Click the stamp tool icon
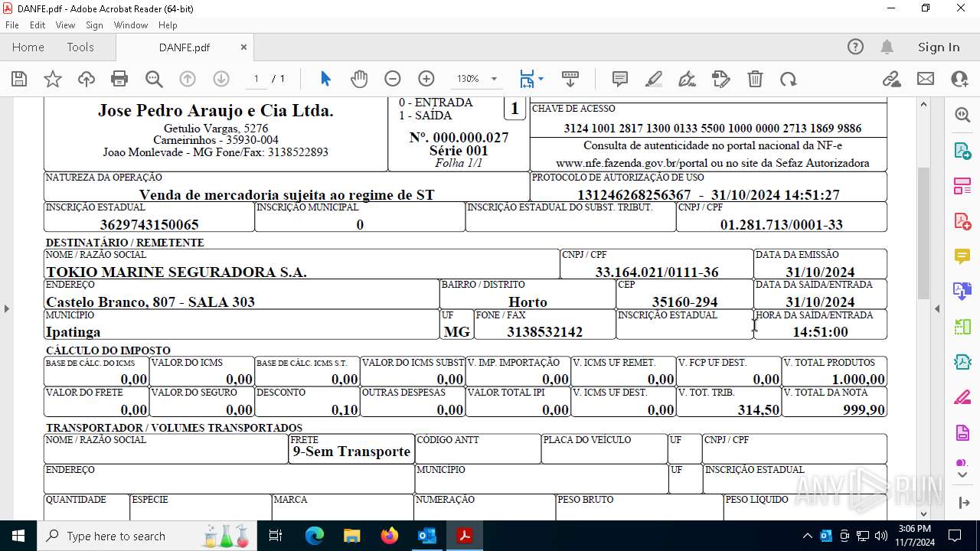 click(x=721, y=79)
